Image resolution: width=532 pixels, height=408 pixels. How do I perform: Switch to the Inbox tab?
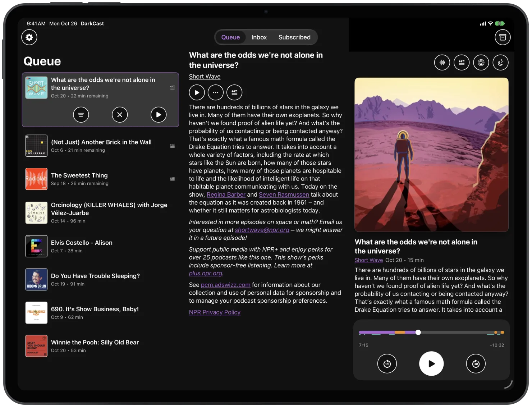[259, 37]
